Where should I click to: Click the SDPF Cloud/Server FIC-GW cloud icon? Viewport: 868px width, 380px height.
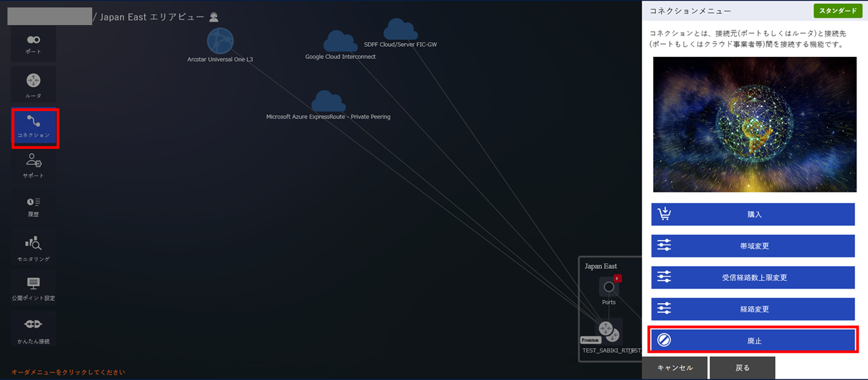coord(400,29)
